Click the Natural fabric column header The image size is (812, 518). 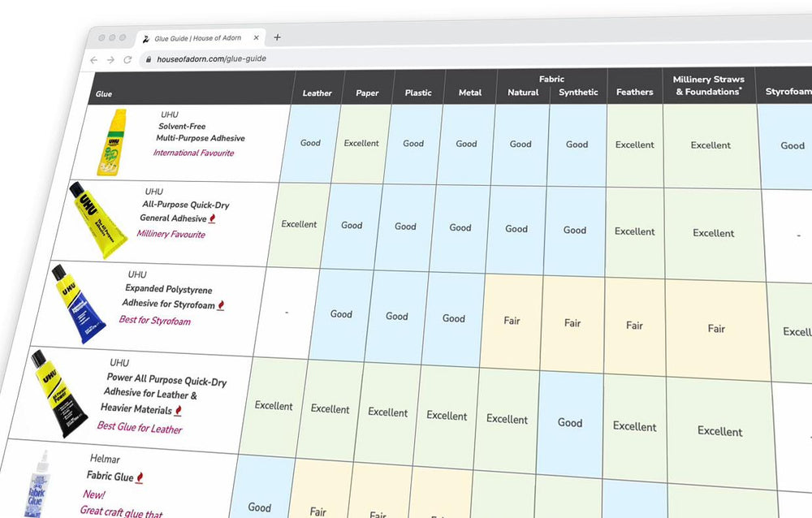click(x=523, y=93)
